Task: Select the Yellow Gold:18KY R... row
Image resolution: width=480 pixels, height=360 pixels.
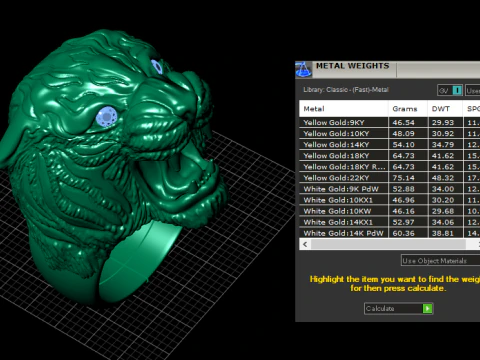Action: pyautogui.click(x=390, y=167)
